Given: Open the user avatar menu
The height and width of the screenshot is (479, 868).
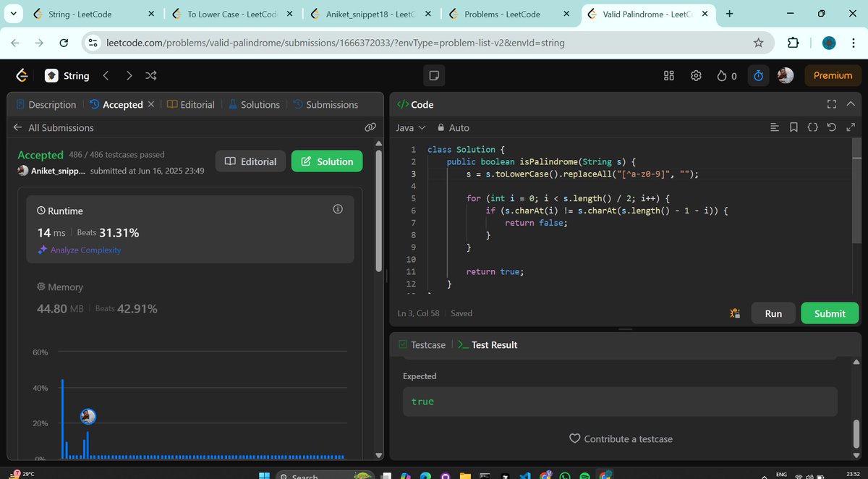Looking at the screenshot, I should (786, 75).
